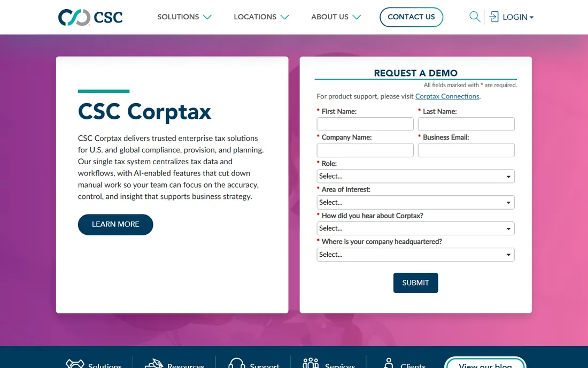Click the Solutions handshake icon in footer bar
The height and width of the screenshot is (368, 588).
(x=75, y=364)
